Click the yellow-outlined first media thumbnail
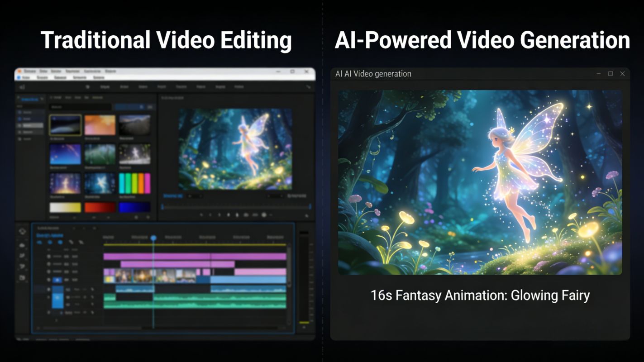644x362 pixels. coord(65,125)
